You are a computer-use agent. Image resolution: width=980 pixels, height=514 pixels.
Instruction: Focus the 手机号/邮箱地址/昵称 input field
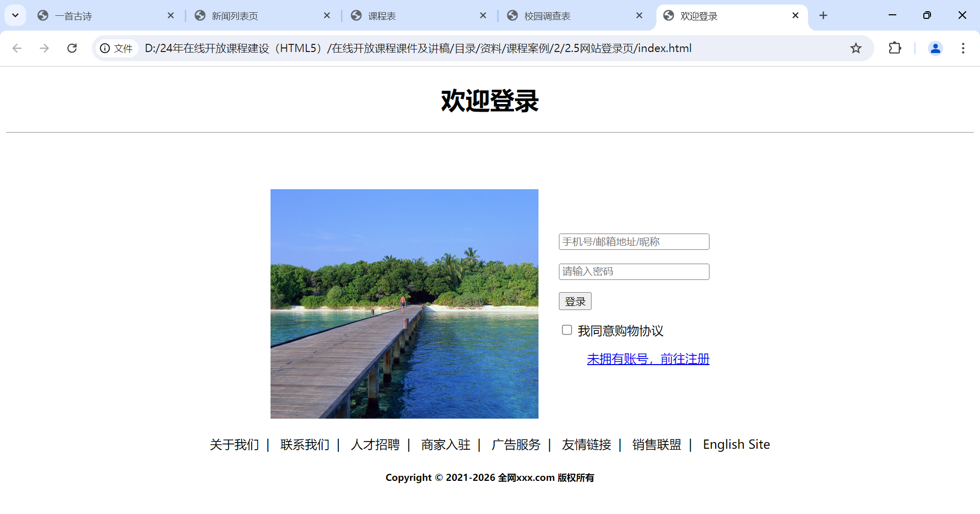(x=634, y=242)
